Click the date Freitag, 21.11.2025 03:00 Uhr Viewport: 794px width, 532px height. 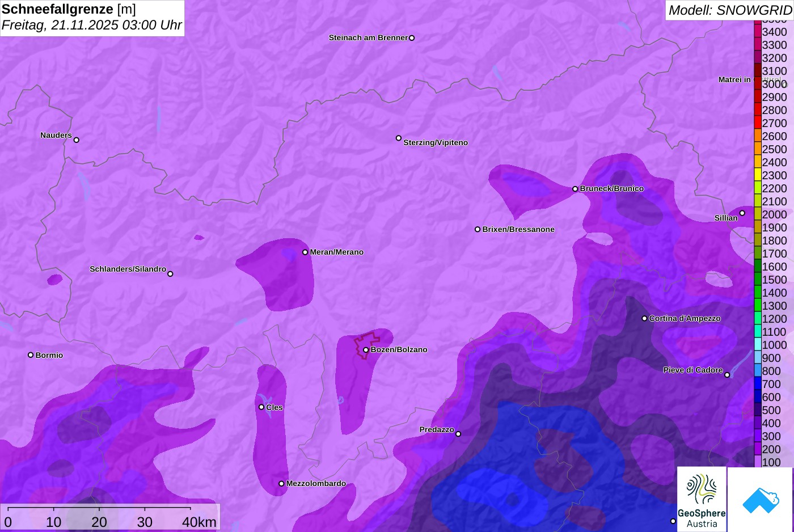click(x=92, y=25)
